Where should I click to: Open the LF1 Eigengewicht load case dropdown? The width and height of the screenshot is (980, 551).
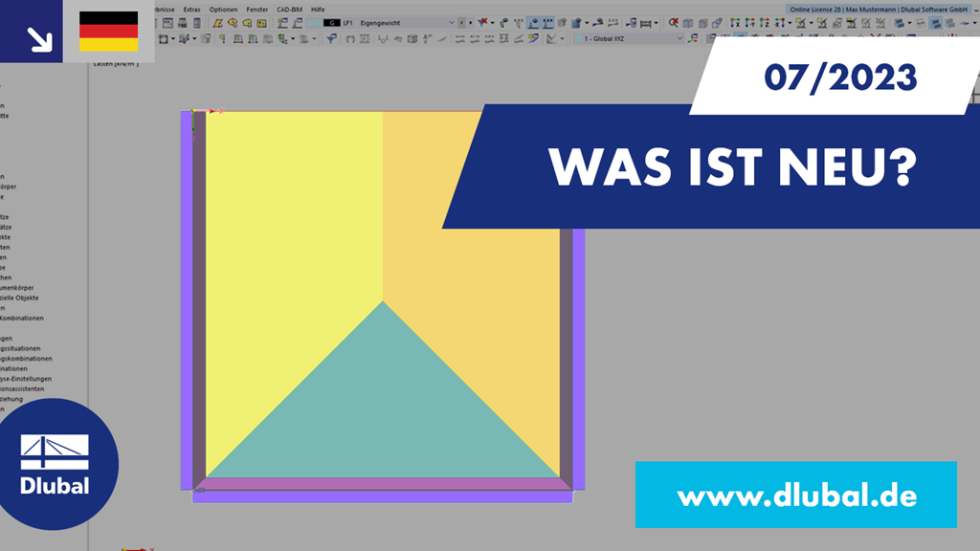452,22
